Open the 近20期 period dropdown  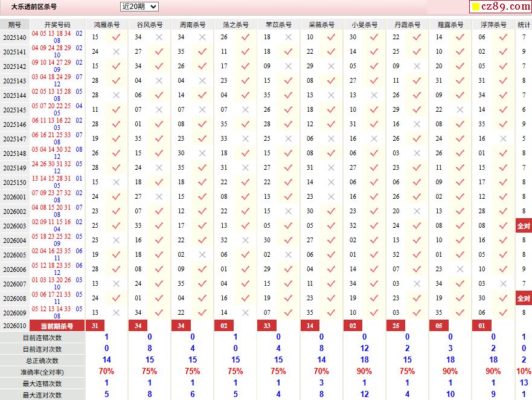(139, 7)
